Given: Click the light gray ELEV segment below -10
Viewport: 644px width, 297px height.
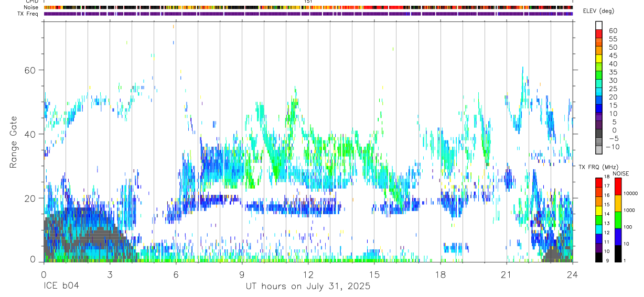Looking at the screenshot, I should [x=599, y=151].
